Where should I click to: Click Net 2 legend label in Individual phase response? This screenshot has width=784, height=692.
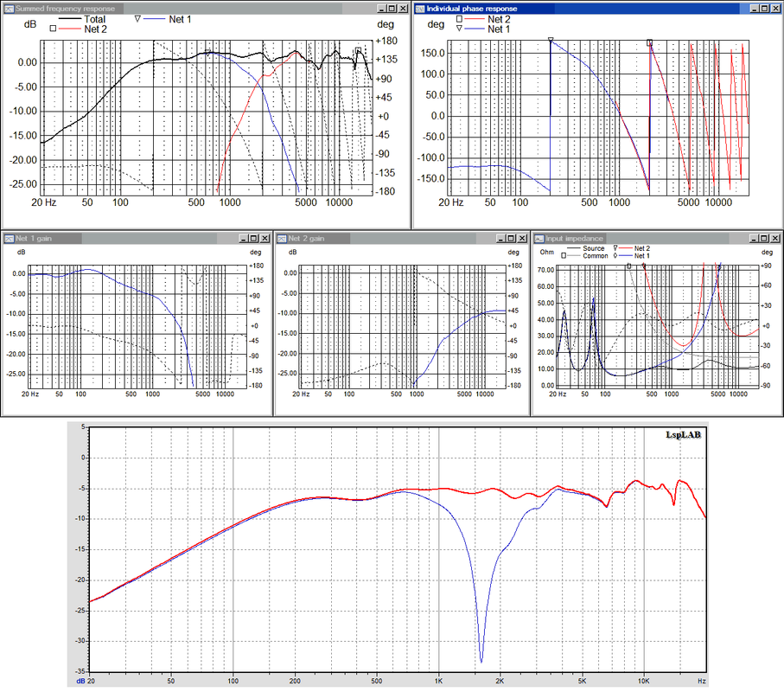coord(499,19)
